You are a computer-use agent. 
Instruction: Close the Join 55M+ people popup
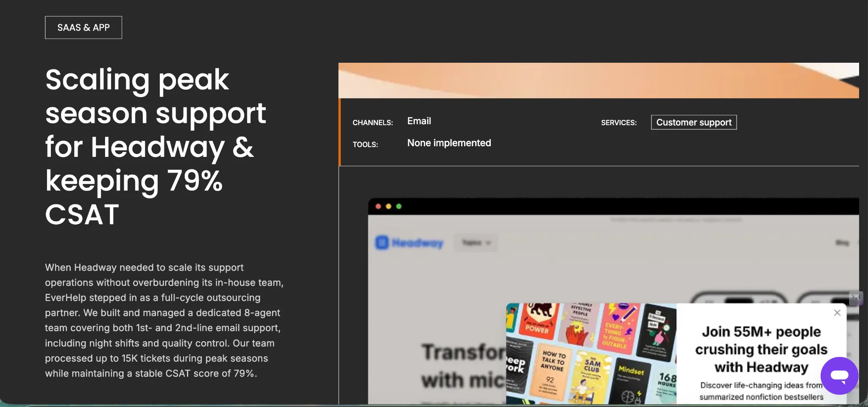pyautogui.click(x=837, y=313)
